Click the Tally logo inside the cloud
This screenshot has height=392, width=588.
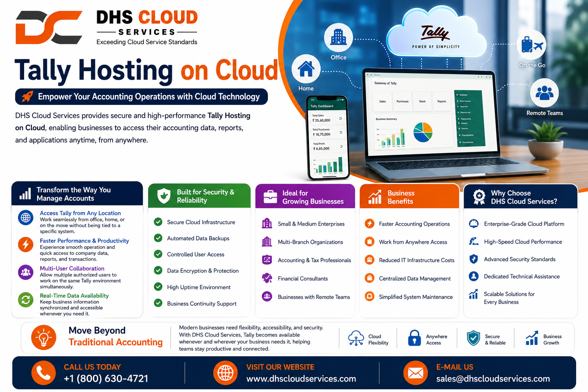tap(435, 33)
